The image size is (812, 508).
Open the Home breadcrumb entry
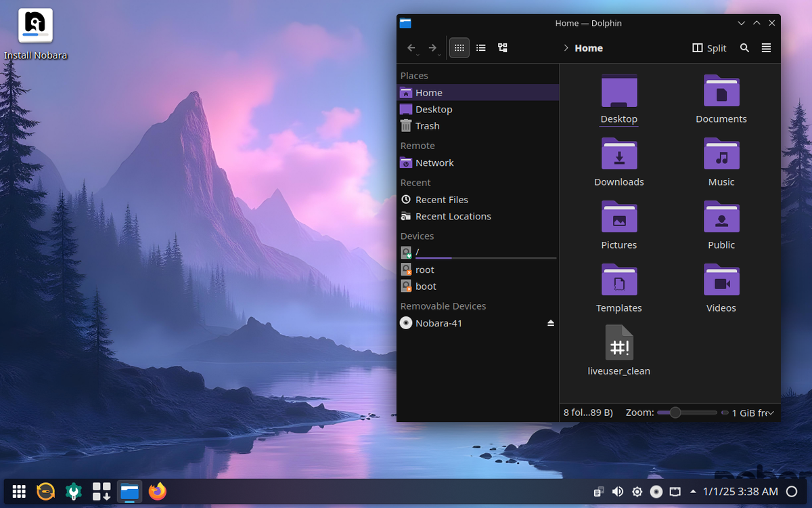[x=587, y=47]
